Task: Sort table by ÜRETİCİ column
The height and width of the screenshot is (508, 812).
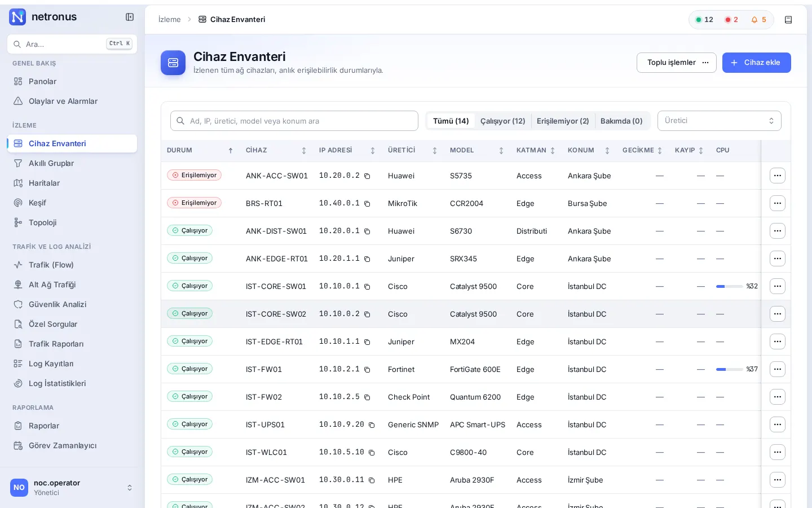Action: point(413,151)
